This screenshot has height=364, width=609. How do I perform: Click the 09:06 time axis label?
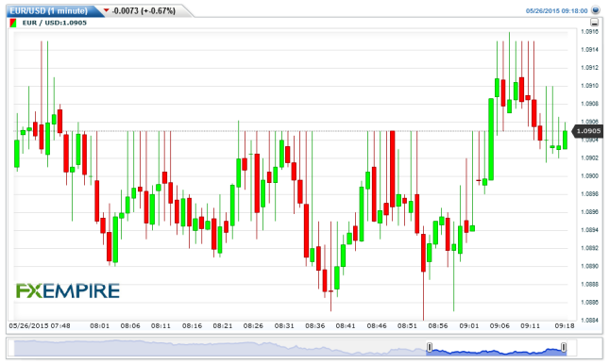(499, 326)
